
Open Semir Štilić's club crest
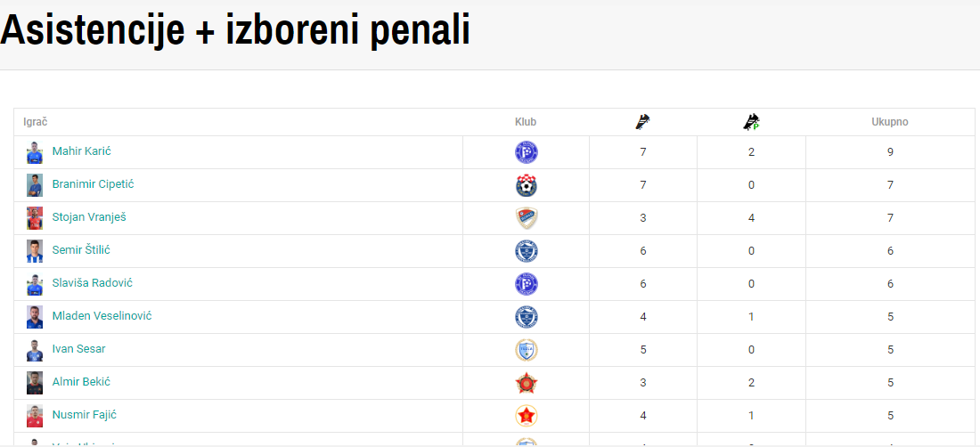pos(526,251)
